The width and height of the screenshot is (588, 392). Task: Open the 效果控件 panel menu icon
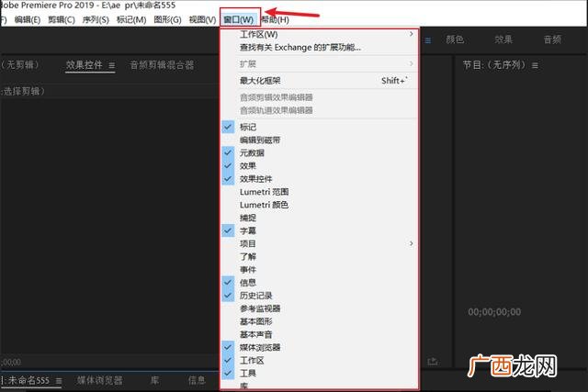click(112, 65)
